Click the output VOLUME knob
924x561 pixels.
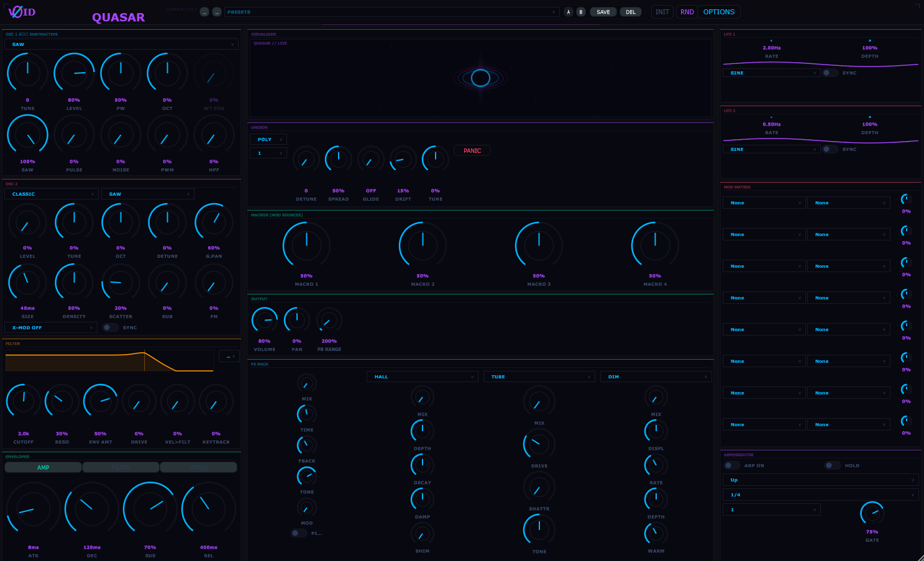(x=265, y=321)
